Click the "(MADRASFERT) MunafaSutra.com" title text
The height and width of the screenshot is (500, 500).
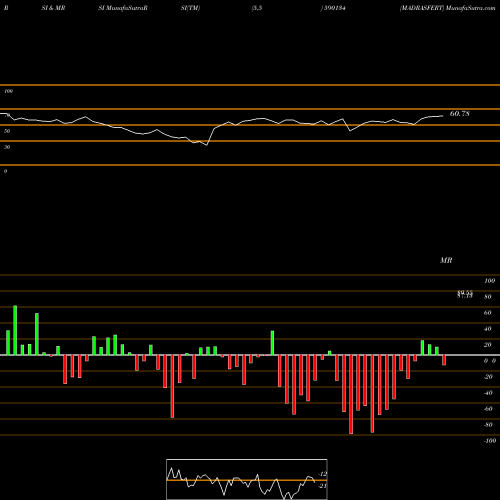point(447,8)
